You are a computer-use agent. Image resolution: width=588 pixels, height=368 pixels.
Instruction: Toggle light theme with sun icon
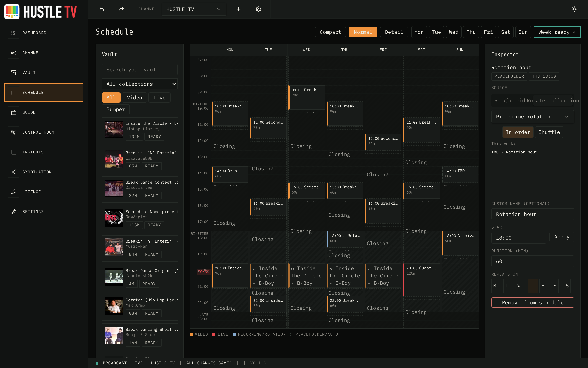click(x=574, y=9)
